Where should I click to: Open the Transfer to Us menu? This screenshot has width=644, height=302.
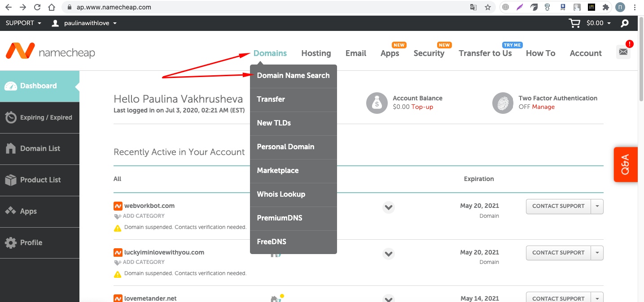coord(485,53)
